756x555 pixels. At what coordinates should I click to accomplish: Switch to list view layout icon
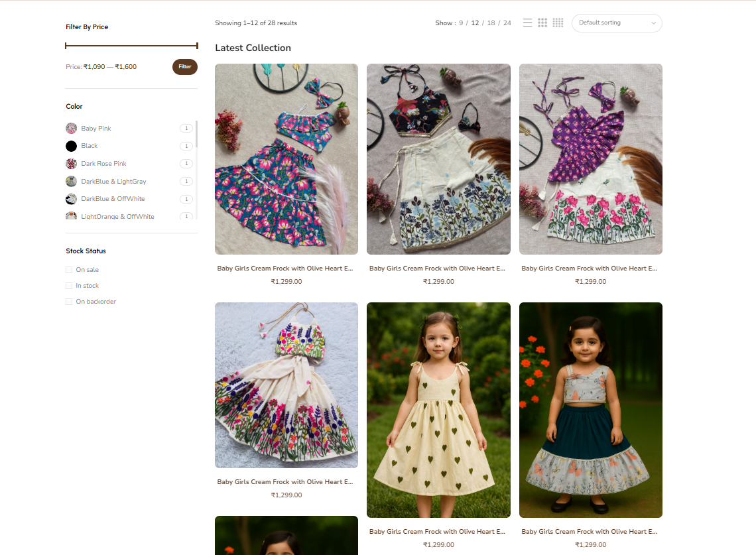point(527,23)
